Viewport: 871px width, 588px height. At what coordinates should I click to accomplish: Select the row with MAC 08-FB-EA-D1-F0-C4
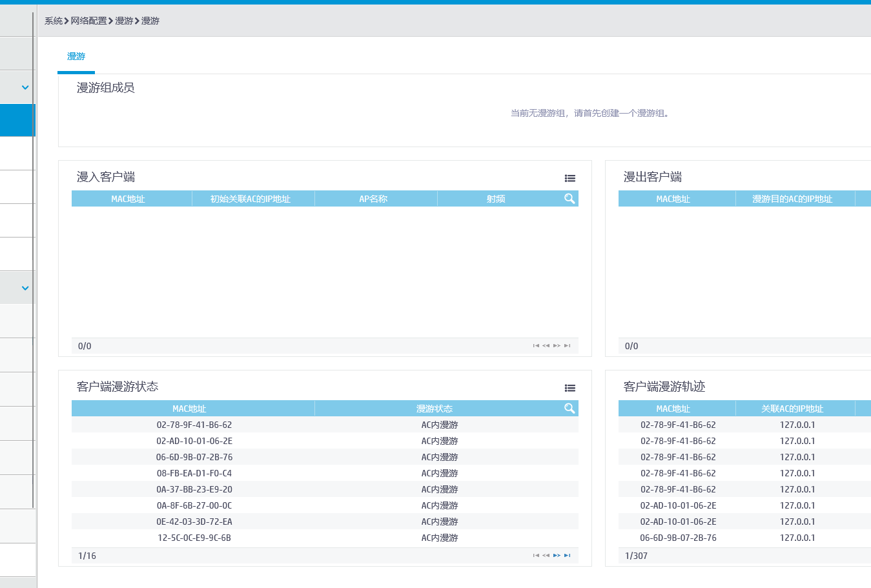coord(194,473)
